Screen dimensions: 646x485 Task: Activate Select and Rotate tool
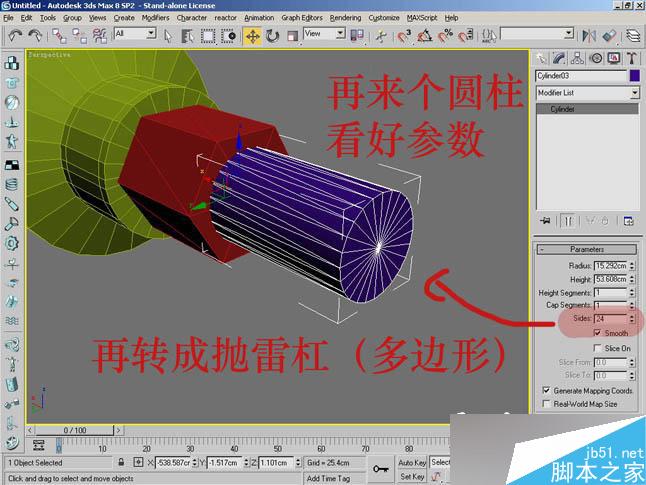coord(272,36)
